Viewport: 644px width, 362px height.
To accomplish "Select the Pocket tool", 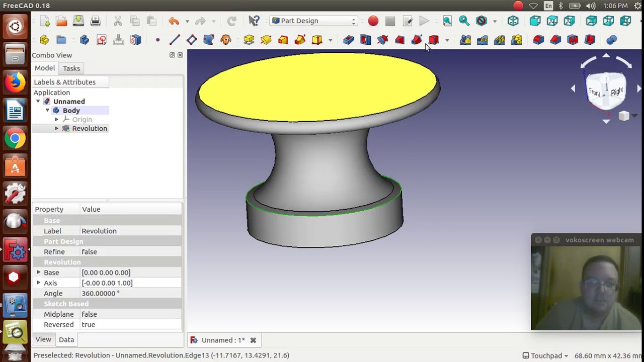I will pyautogui.click(x=348, y=40).
